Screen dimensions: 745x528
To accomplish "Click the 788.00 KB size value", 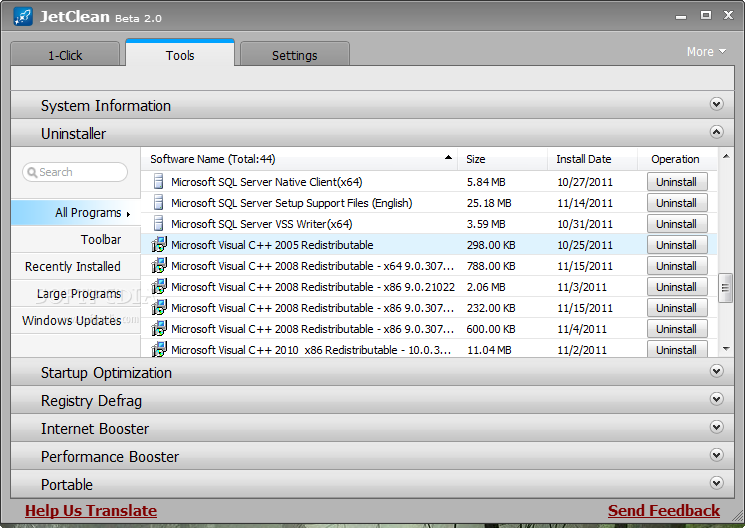I will pyautogui.click(x=491, y=266).
